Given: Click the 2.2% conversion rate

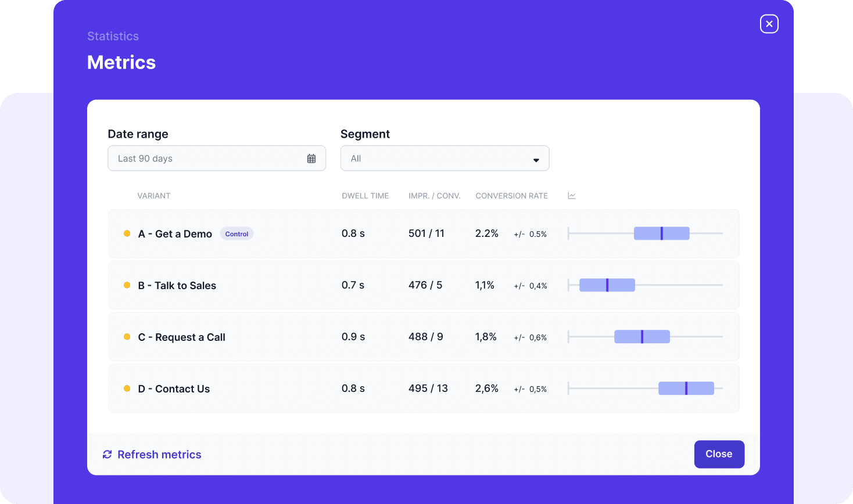Looking at the screenshot, I should click(487, 233).
